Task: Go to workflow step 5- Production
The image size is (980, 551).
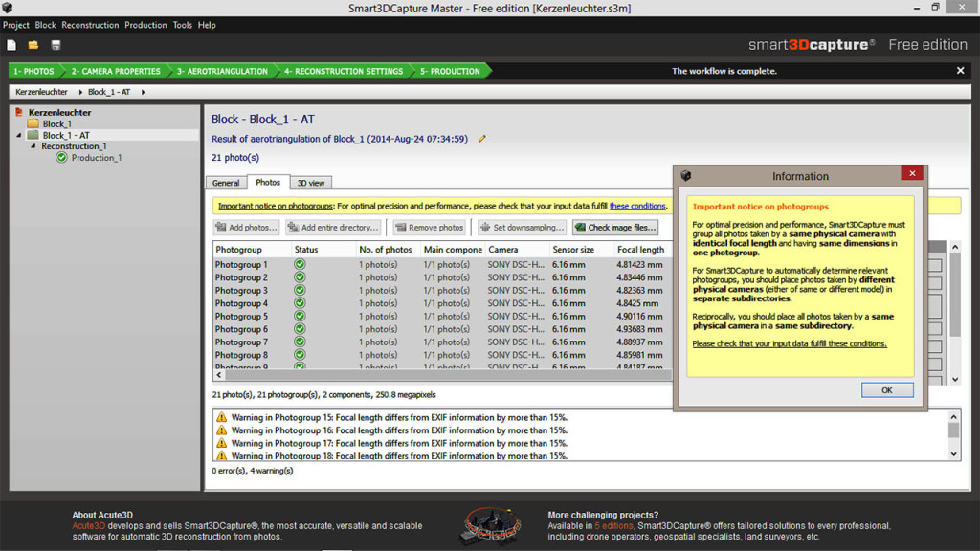Action: (x=450, y=71)
